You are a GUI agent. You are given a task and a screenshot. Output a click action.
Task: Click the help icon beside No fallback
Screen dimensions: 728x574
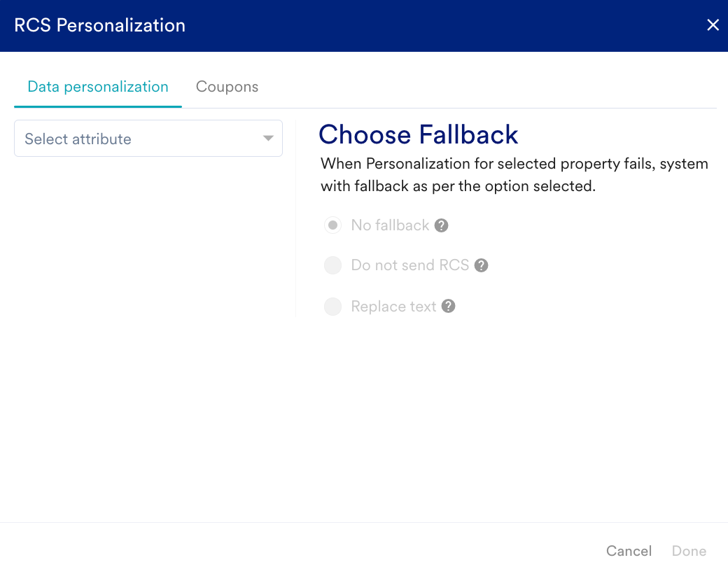click(x=441, y=225)
